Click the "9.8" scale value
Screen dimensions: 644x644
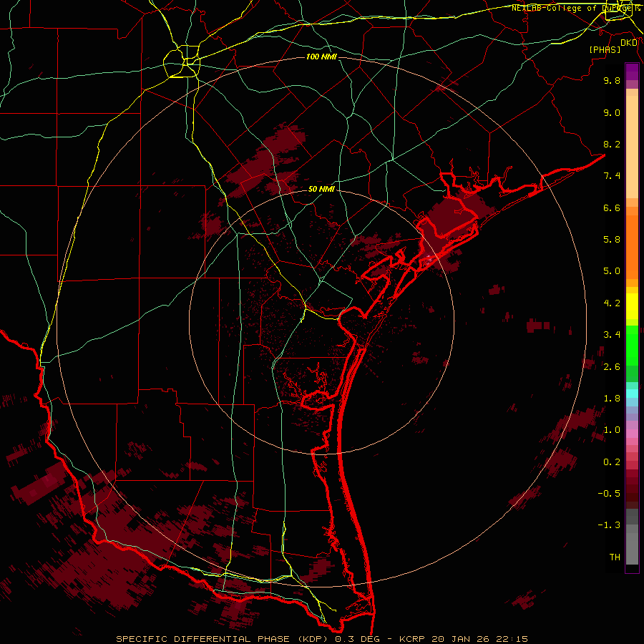[x=612, y=80]
